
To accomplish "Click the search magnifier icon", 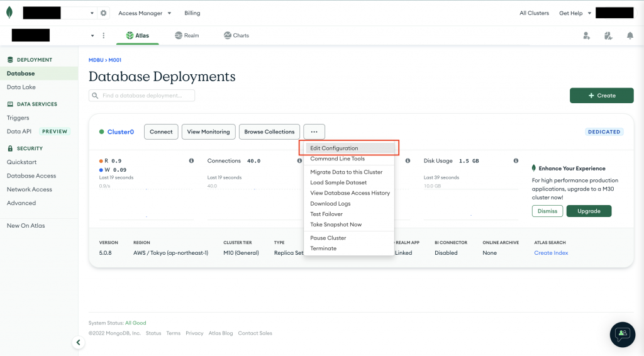I will (96, 96).
